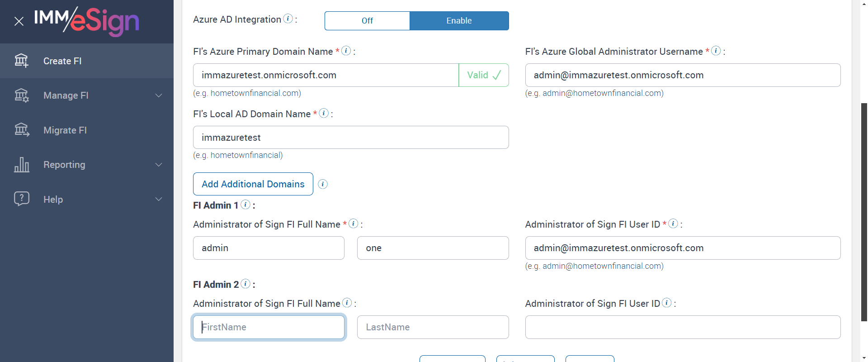Click the page vertical scrollbar thumb
The image size is (868, 362).
(864, 212)
